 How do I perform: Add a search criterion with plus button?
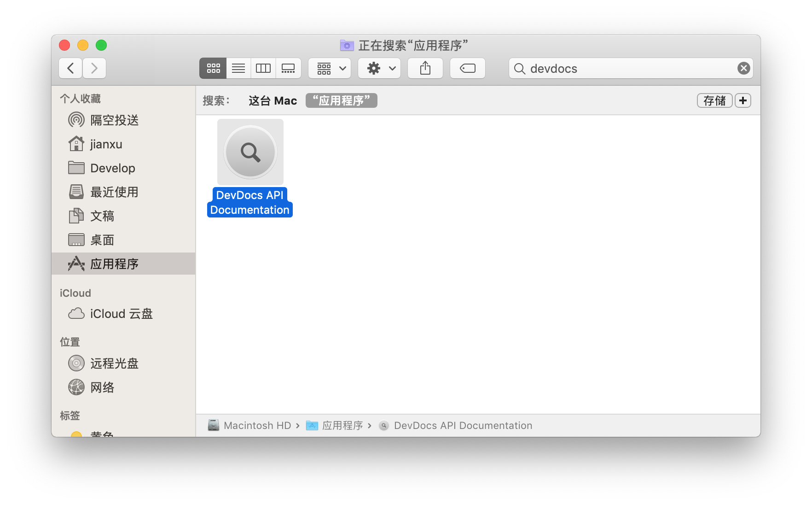point(743,100)
